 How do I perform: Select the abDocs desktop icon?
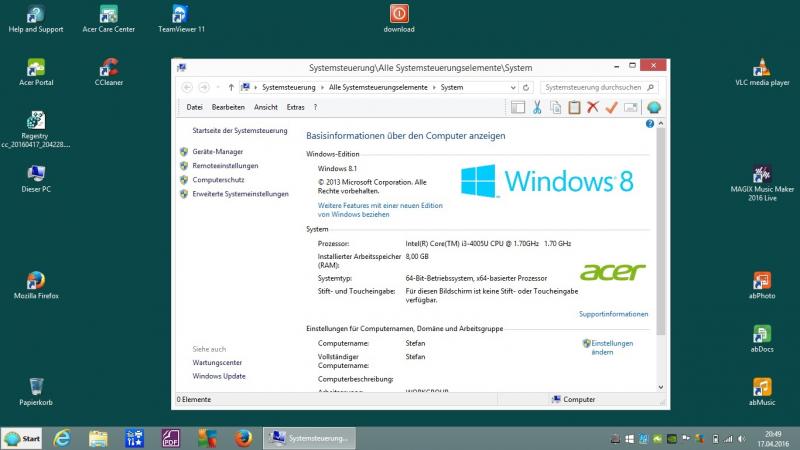[762, 339]
